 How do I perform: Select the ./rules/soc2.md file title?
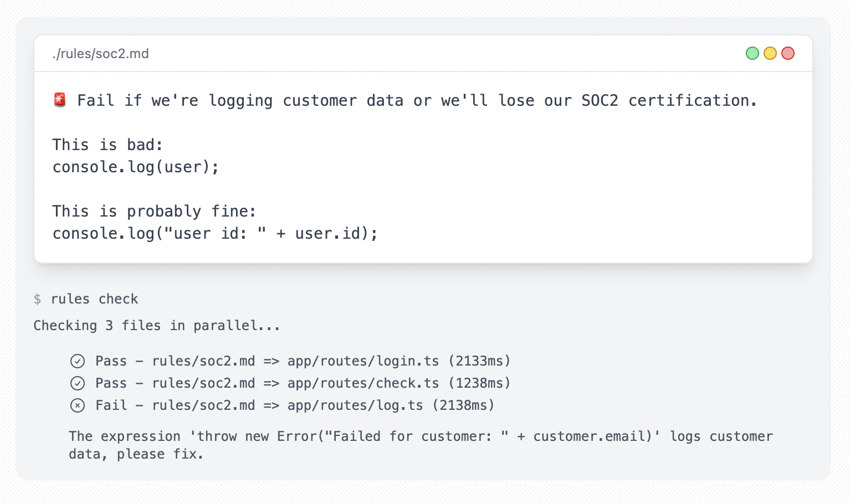click(x=101, y=54)
